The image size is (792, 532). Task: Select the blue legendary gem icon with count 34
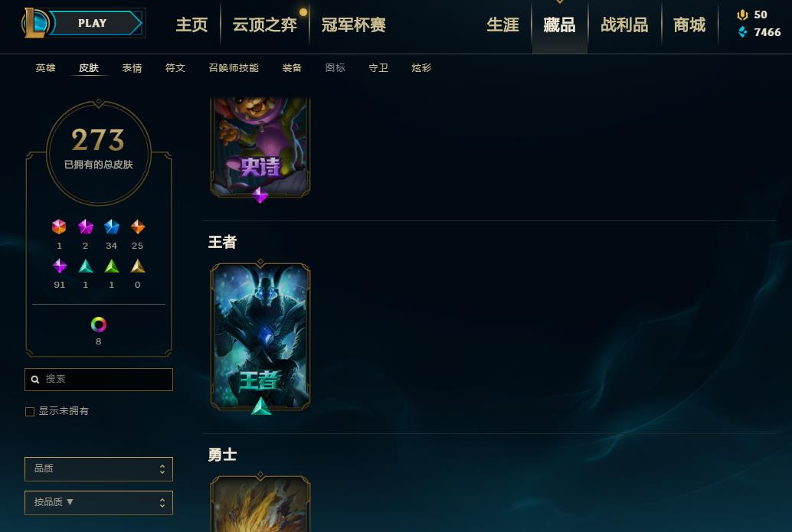point(112,227)
